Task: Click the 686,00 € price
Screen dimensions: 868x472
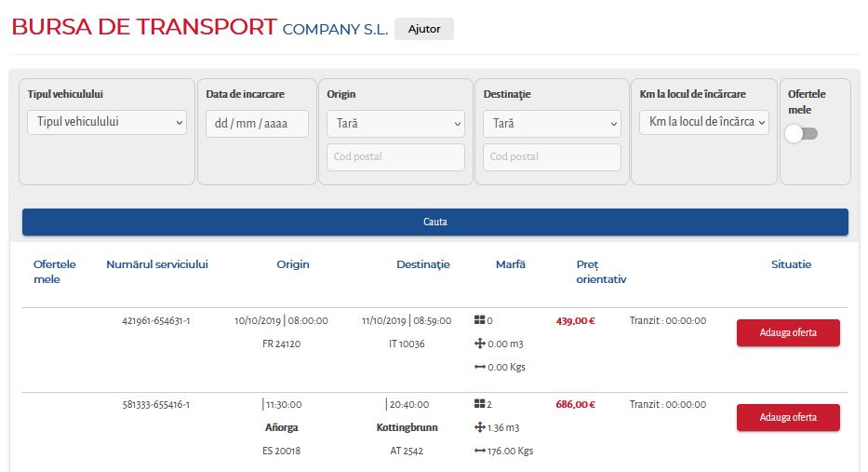Action: (x=575, y=404)
